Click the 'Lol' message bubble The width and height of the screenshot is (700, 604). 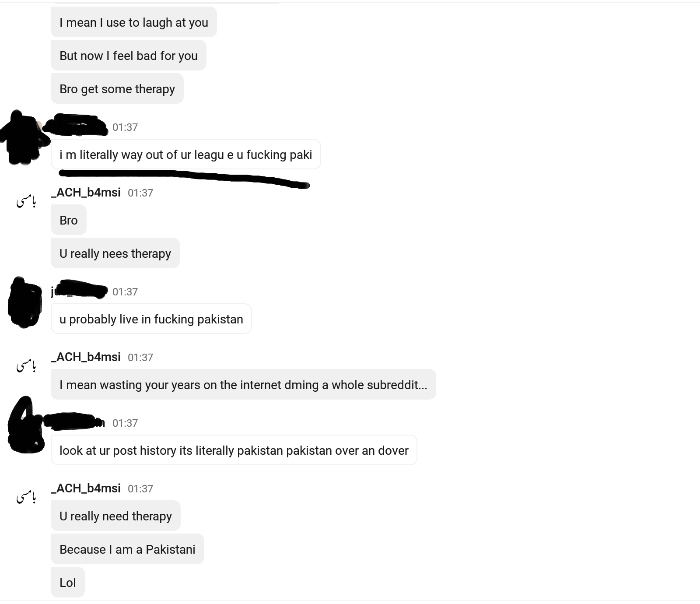[x=68, y=583]
